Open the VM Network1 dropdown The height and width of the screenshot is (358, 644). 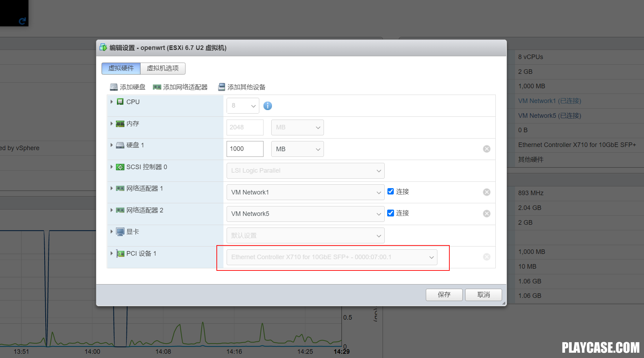(305, 192)
